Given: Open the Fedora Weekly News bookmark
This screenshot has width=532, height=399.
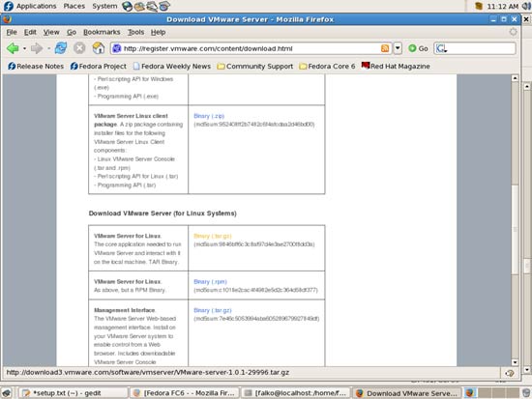Looking at the screenshot, I should tap(171, 66).
